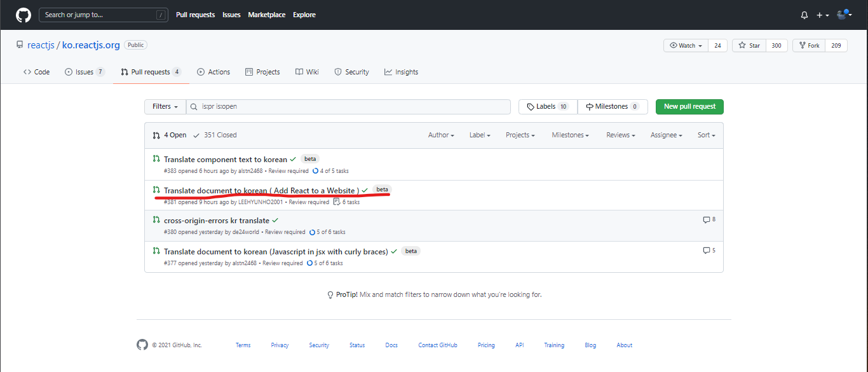Open the notification bell
This screenshot has height=372, width=868.
[x=804, y=14]
